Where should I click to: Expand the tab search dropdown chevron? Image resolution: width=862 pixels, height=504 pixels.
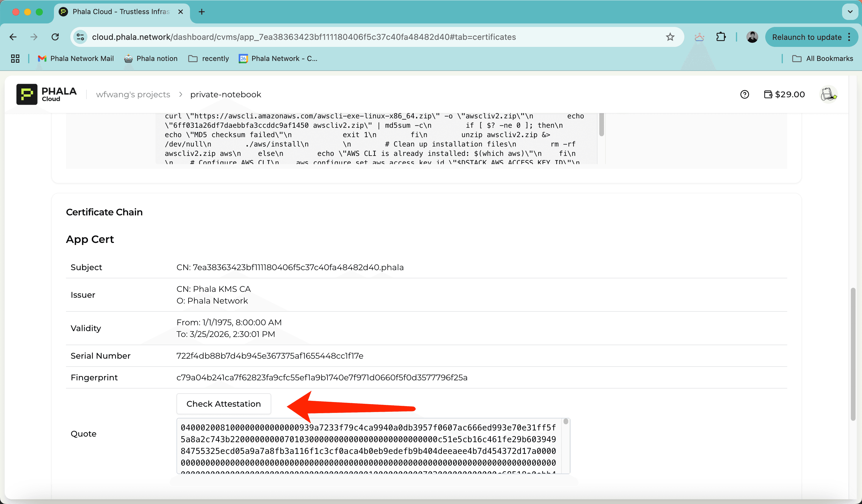coord(850,12)
